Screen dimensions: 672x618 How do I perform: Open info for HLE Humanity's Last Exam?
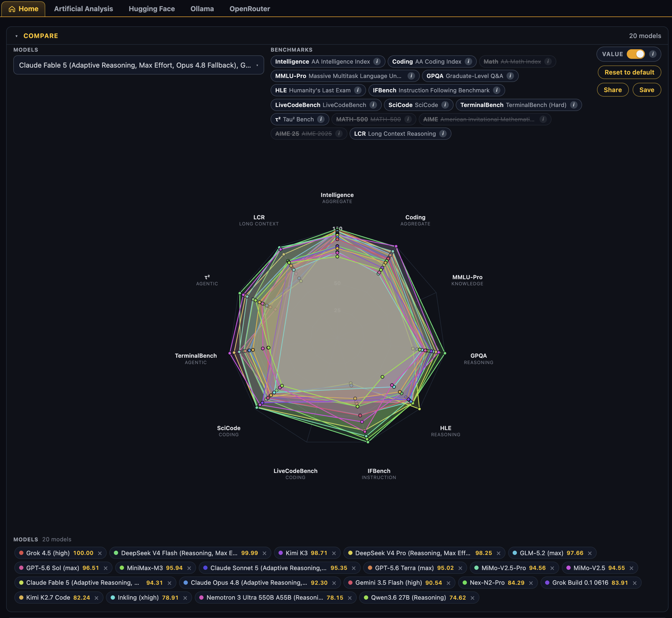pyautogui.click(x=358, y=90)
